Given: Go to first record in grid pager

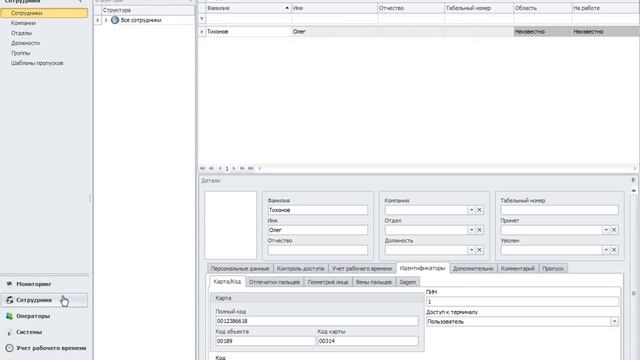Looking at the screenshot, I should click(x=202, y=168).
